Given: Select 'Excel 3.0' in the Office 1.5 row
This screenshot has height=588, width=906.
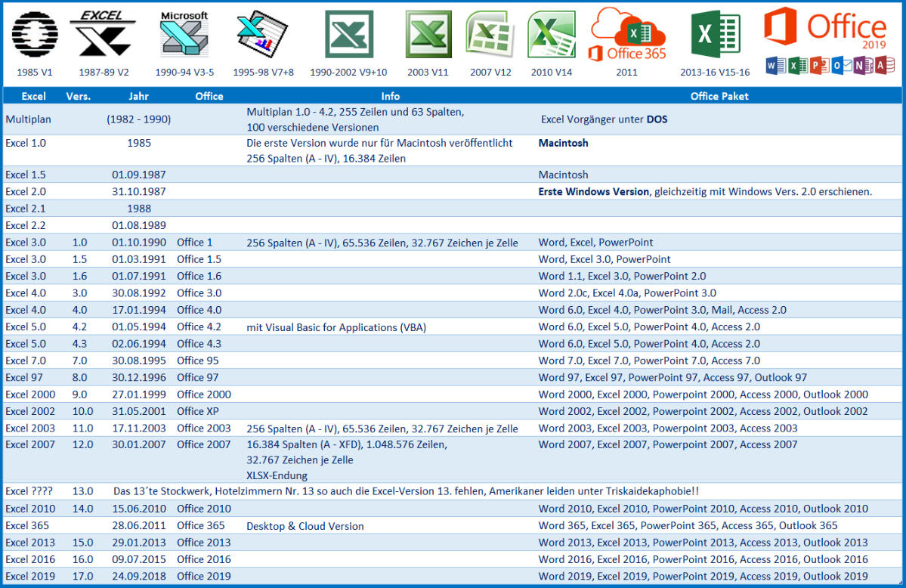Looking at the screenshot, I should (x=26, y=259).
